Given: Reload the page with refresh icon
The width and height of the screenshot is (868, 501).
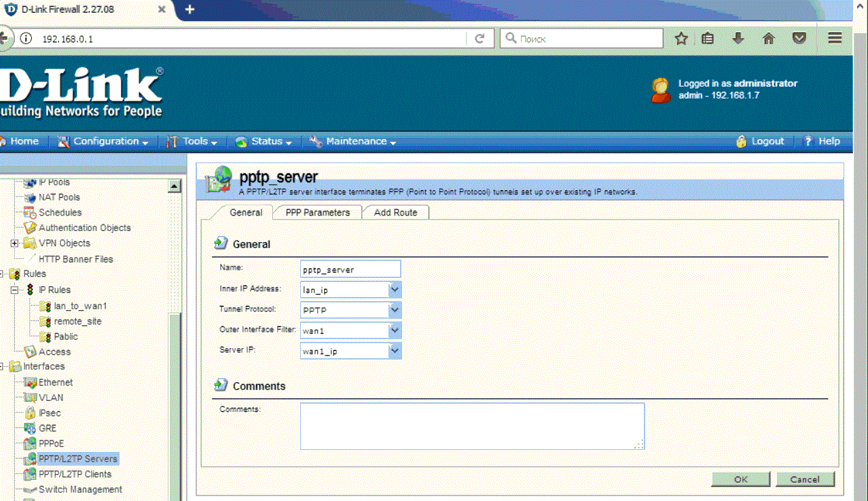Looking at the screenshot, I should pyautogui.click(x=480, y=39).
